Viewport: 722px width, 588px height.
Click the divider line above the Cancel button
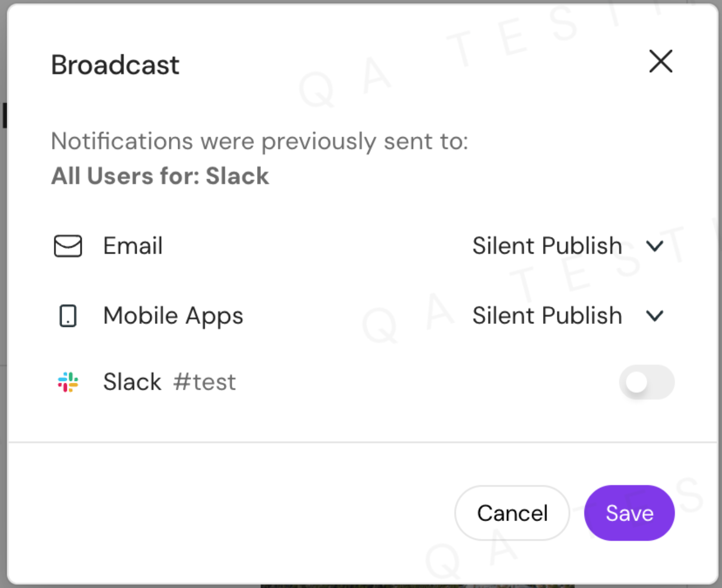click(362, 442)
